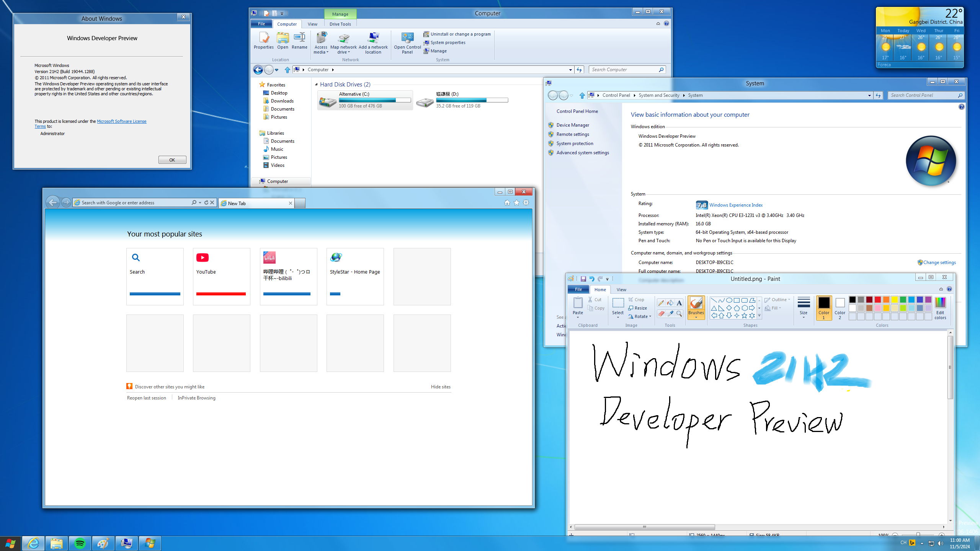Select the Text tool in Paint
The image size is (980, 551).
point(679,303)
